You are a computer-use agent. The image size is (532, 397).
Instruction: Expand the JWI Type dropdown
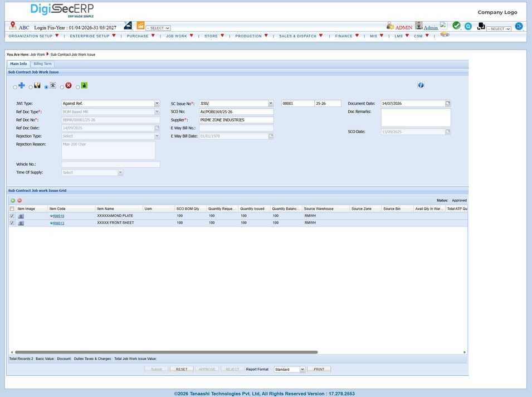click(x=157, y=103)
